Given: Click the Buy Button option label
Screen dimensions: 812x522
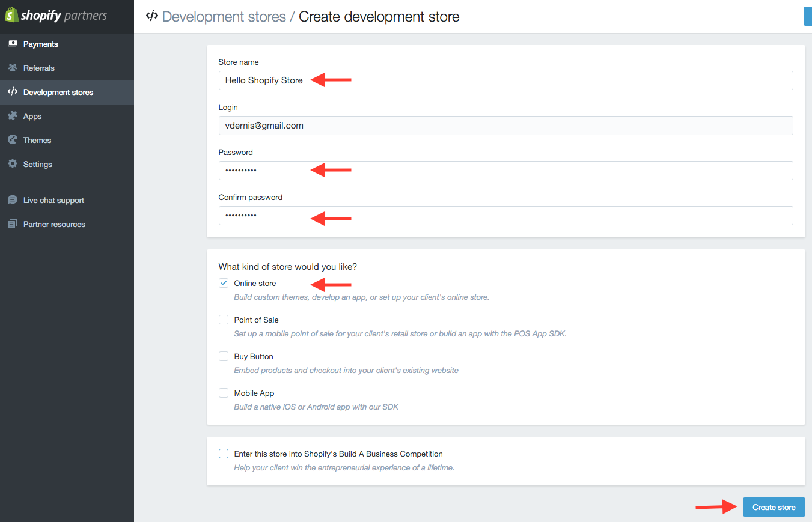Looking at the screenshot, I should pos(254,356).
